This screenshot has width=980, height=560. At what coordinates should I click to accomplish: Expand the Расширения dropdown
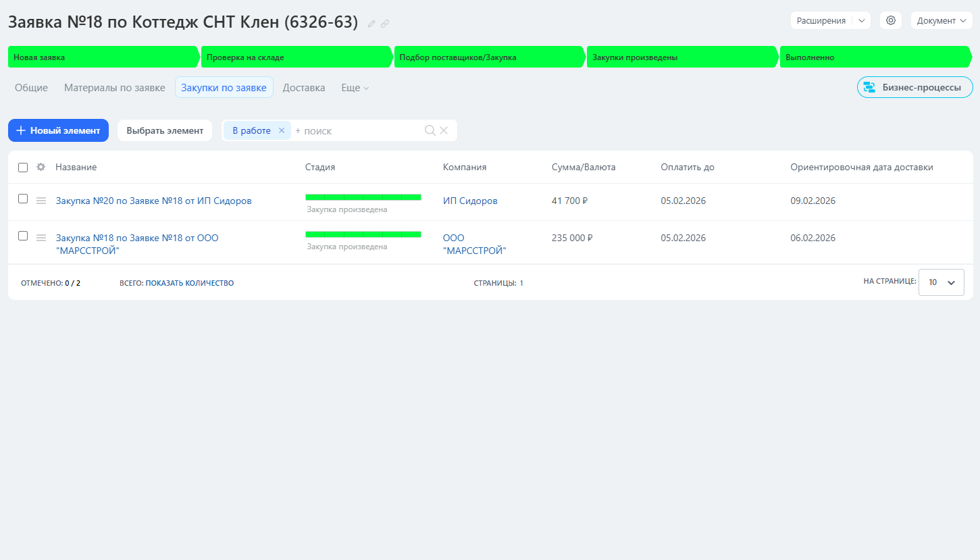pos(862,20)
